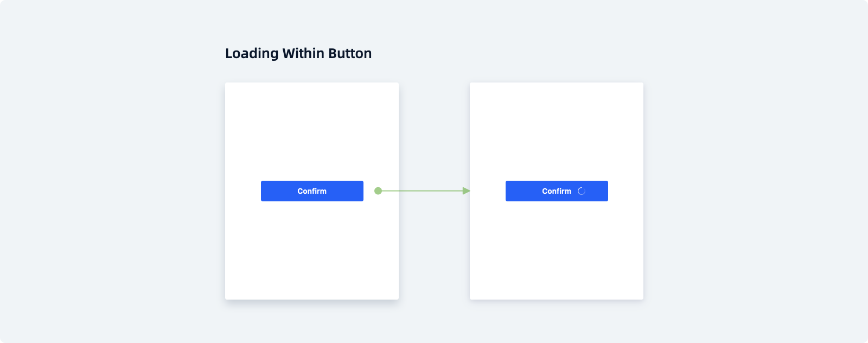This screenshot has width=868, height=343.
Task: Click the gray background left of the cards
Action: [x=108, y=190]
